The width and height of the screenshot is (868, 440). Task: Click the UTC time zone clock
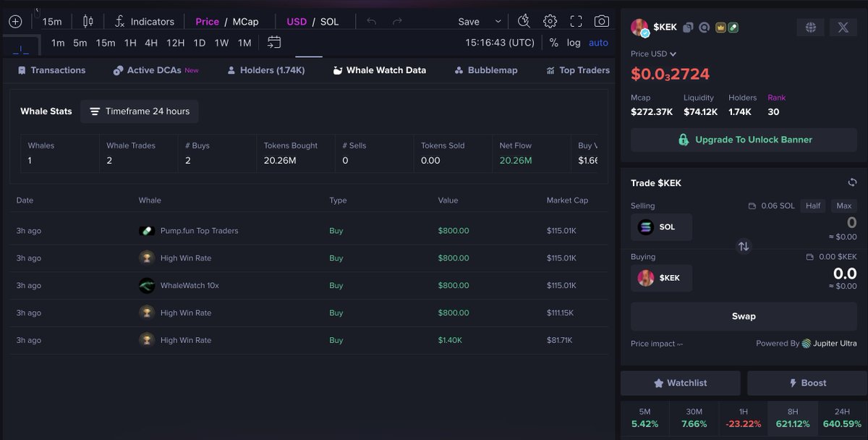tap(500, 43)
